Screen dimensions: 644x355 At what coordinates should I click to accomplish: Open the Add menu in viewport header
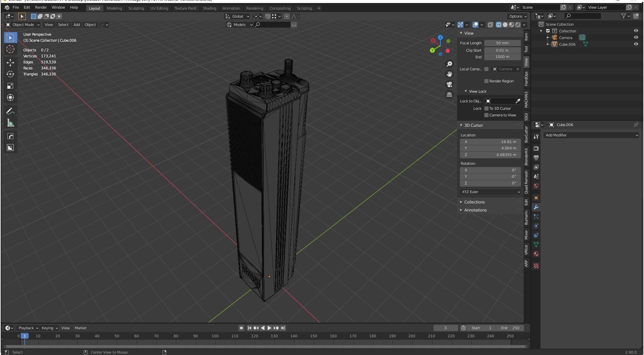pyautogui.click(x=76, y=25)
